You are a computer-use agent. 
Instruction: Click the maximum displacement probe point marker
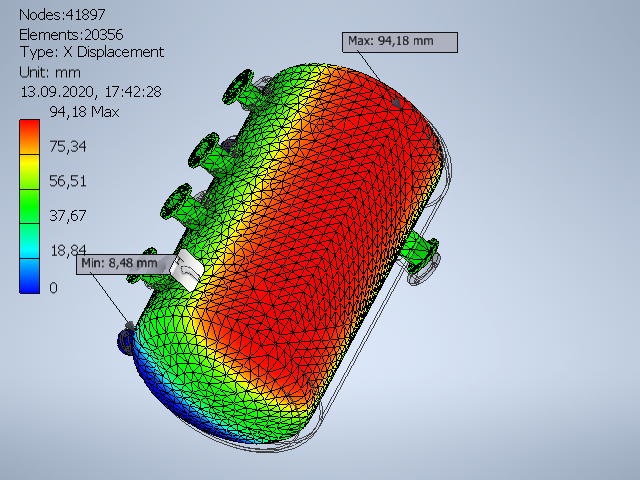click(x=396, y=103)
